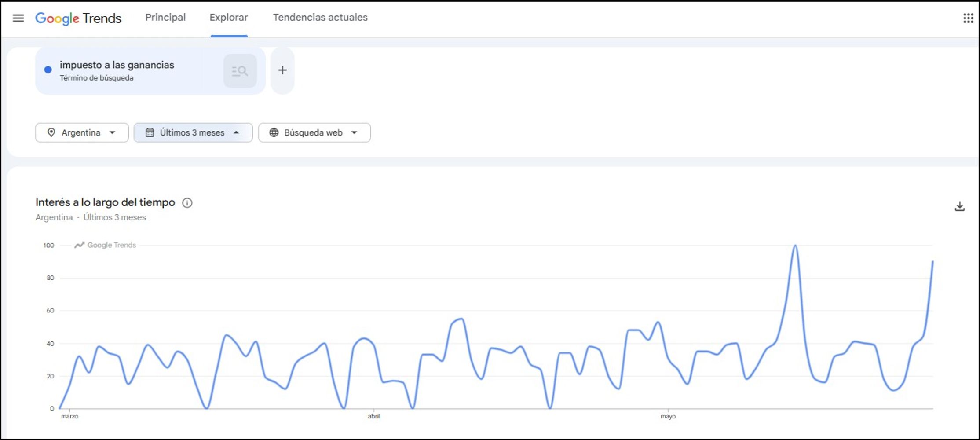Click the 'Argentina · Últimos 3 meses' chart subtitle
980x440 pixels.
tap(91, 217)
